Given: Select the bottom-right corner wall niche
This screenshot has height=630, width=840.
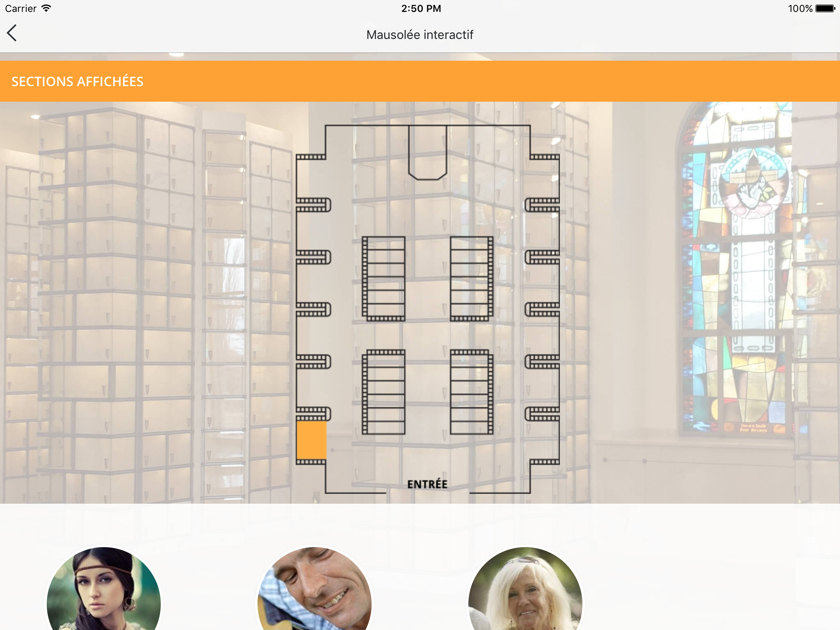Looking at the screenshot, I should [x=544, y=462].
